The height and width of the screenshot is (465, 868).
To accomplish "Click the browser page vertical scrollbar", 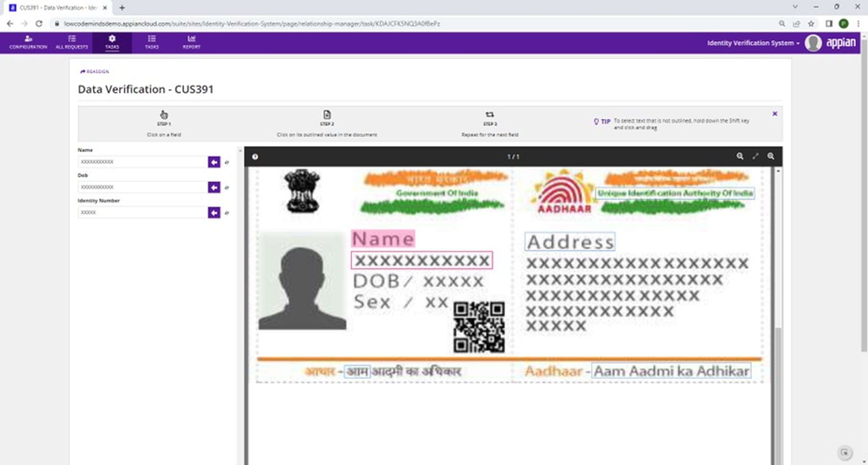I will tap(864, 195).
